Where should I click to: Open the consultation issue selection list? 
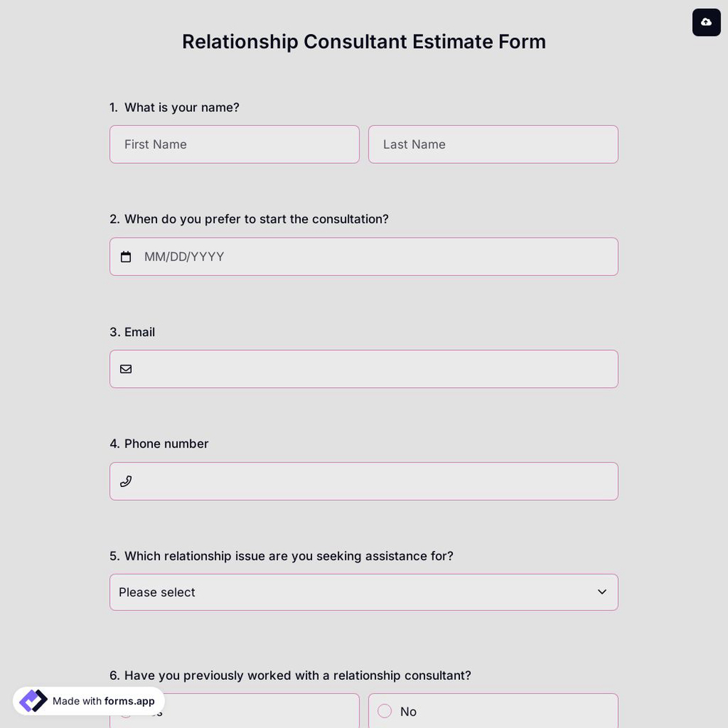pos(364,592)
